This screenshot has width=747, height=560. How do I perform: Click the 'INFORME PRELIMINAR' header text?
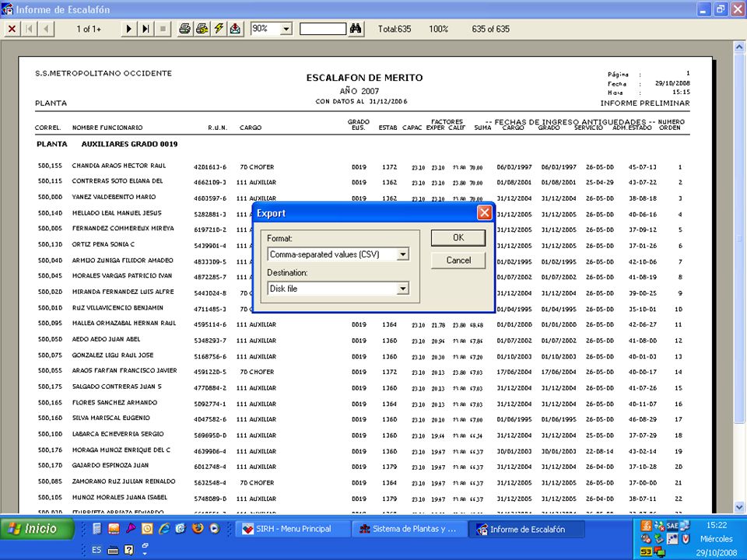[645, 103]
